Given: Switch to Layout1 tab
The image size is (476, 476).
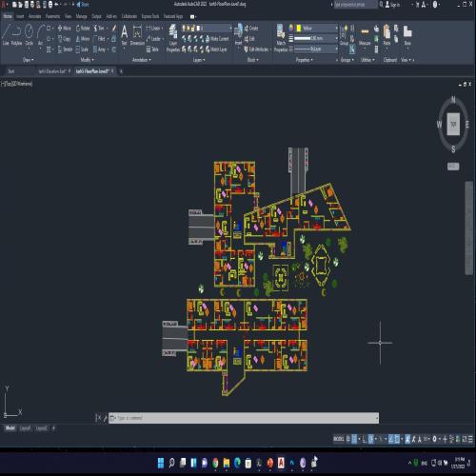Looking at the screenshot, I should point(25,428).
